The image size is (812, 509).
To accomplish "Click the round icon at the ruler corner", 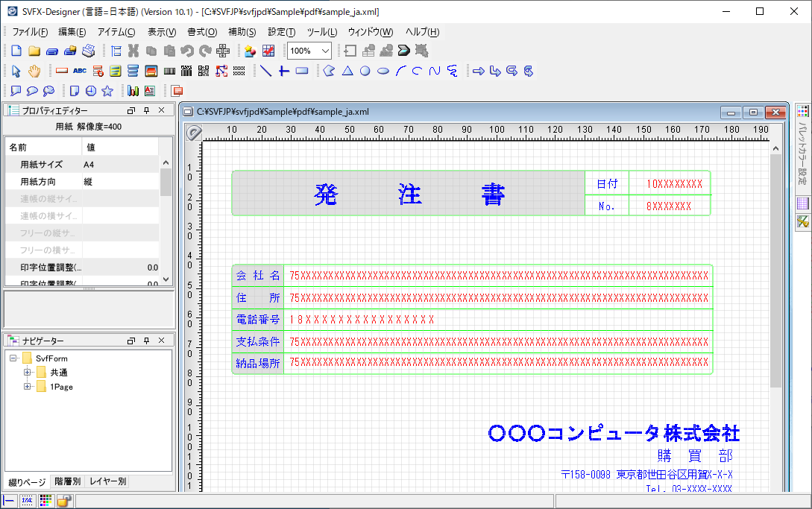I will tap(194, 133).
